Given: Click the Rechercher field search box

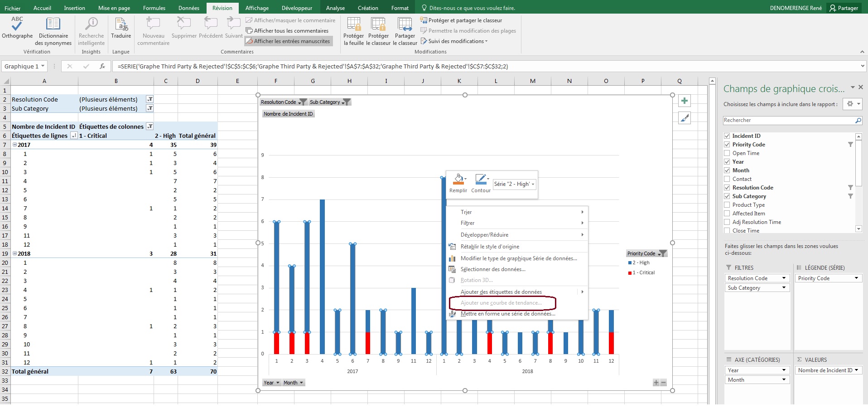Looking at the screenshot, I should [x=788, y=120].
